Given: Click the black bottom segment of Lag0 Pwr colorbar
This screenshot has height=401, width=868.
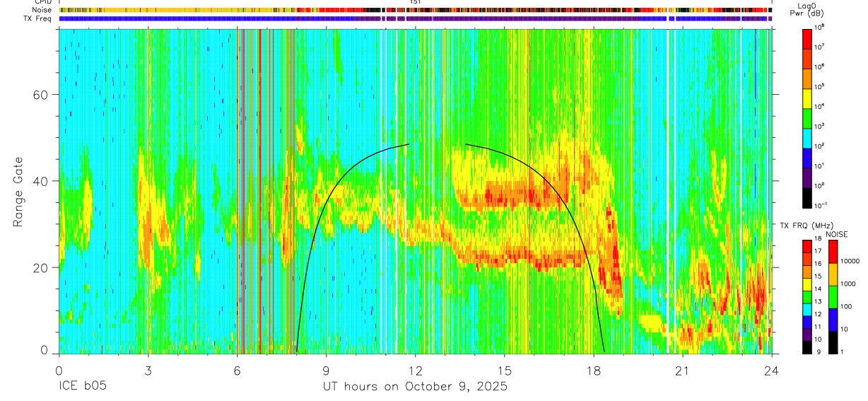Looking at the screenshot, I should click(807, 197).
